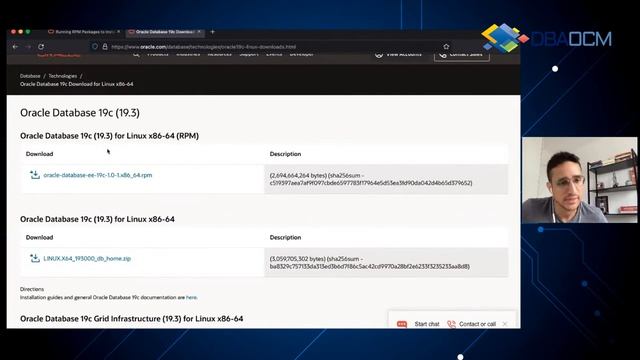Close the Oracle Database Download tab
Screen dimensions: 640x360
[x=199, y=32]
